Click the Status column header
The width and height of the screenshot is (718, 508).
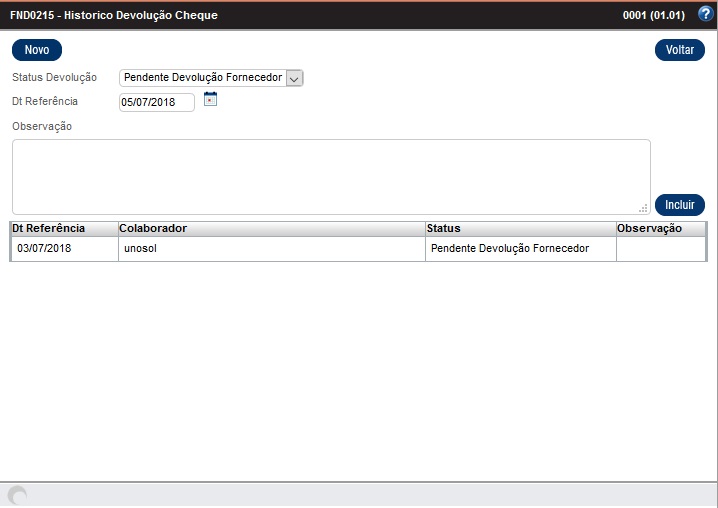pyautogui.click(x=443, y=228)
